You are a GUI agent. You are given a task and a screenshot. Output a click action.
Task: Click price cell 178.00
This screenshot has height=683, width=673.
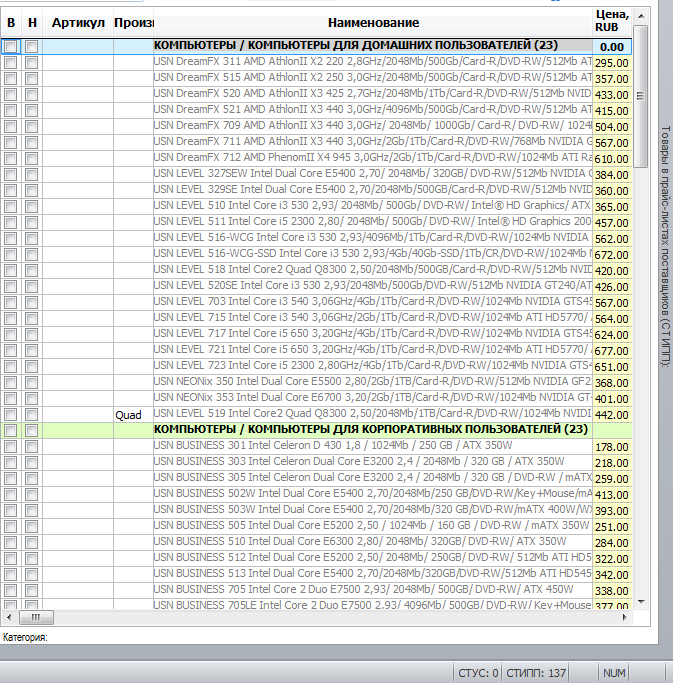tap(612, 447)
